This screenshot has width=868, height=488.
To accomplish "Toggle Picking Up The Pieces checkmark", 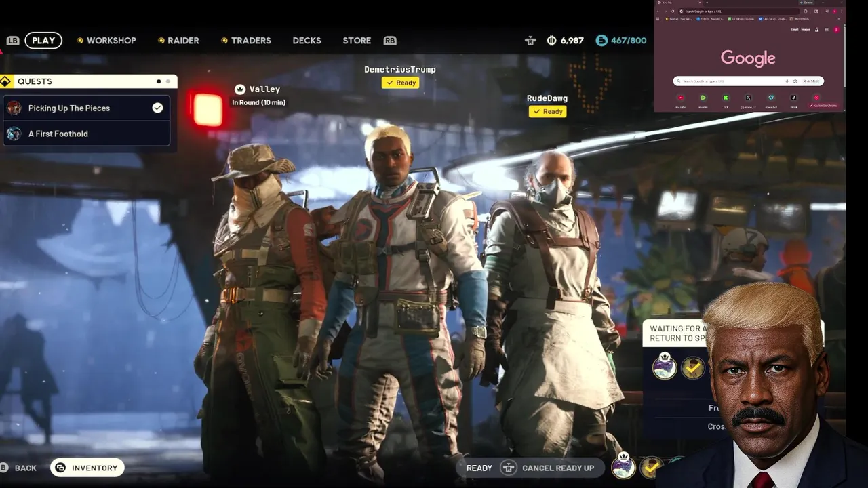I will tap(157, 108).
